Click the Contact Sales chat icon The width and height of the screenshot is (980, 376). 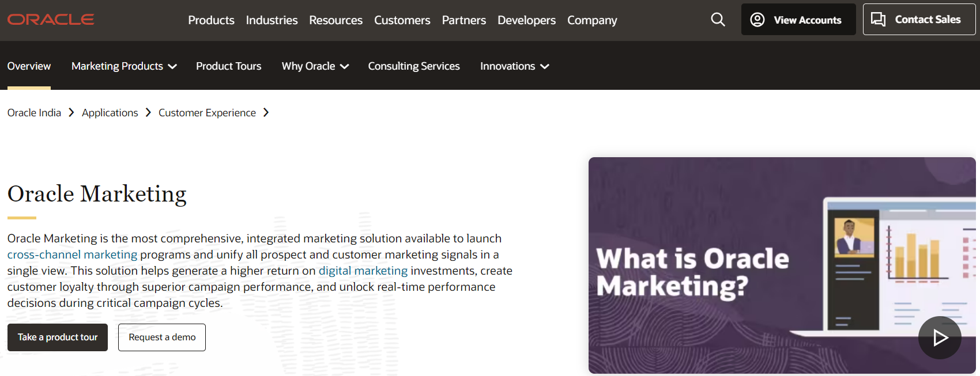878,20
